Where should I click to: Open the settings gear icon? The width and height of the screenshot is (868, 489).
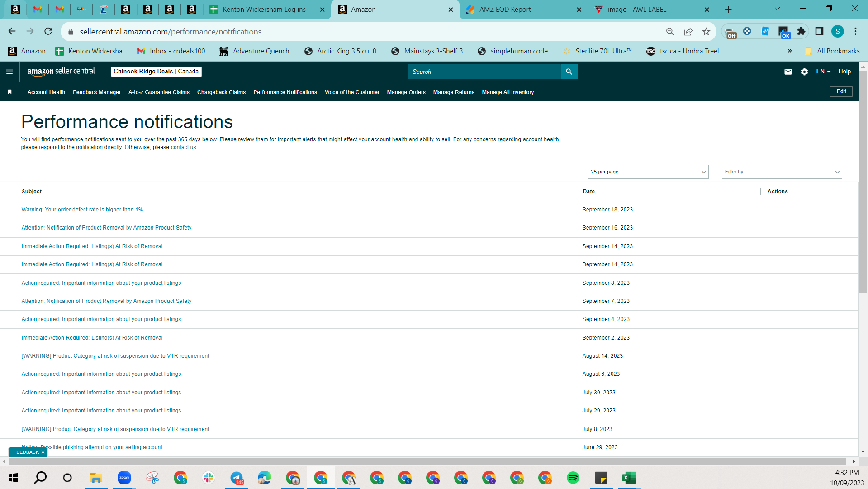tap(804, 72)
